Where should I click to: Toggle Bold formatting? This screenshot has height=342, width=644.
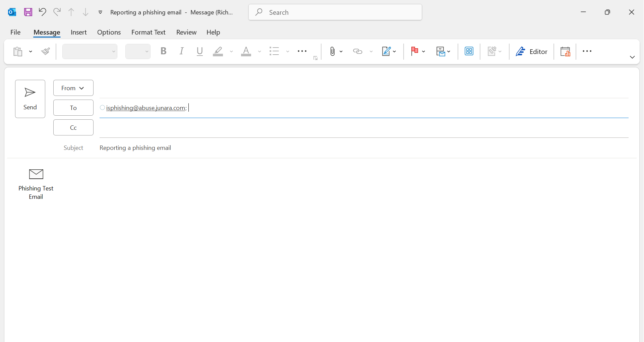click(164, 51)
